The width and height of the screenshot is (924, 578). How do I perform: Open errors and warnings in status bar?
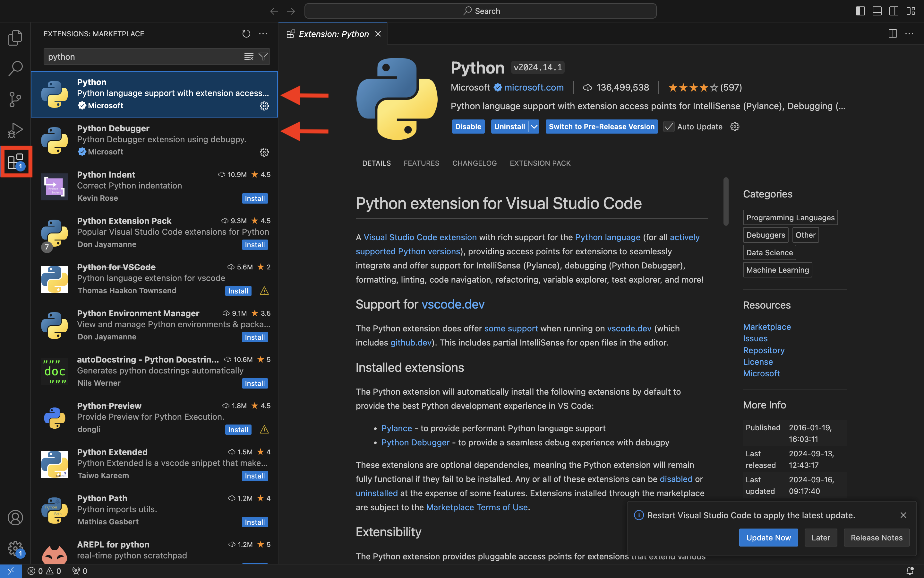click(44, 571)
